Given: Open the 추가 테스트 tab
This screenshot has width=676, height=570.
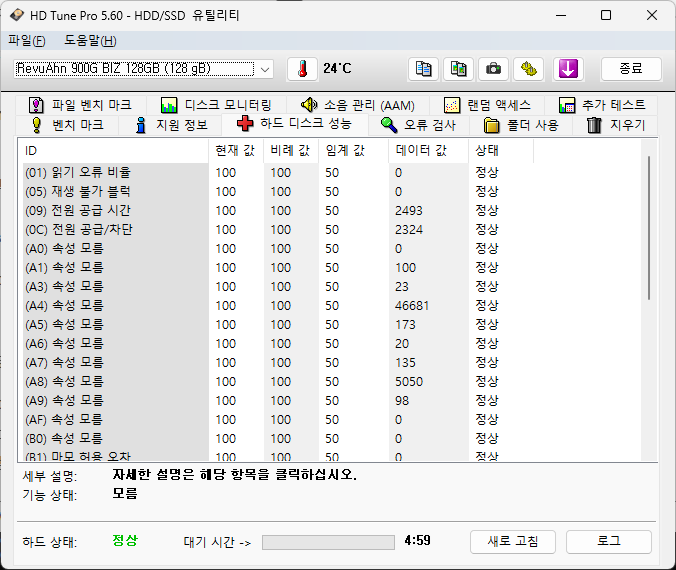Looking at the screenshot, I should (x=602, y=105).
